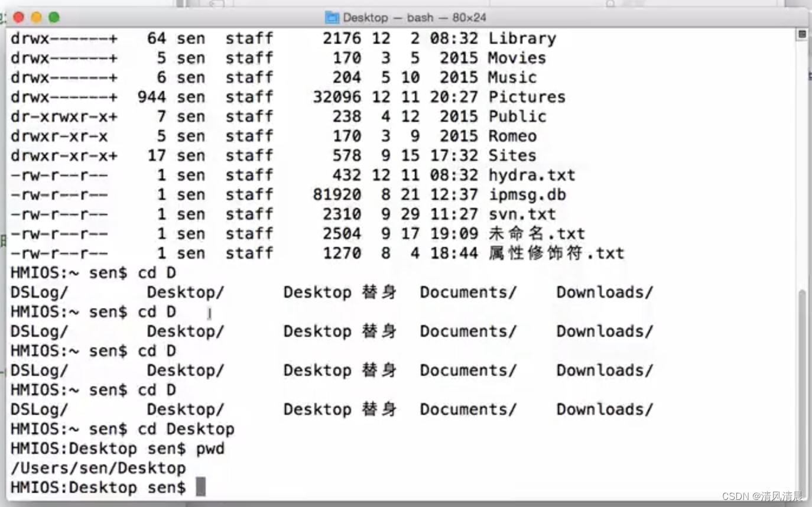Select the "属性修饰符.txt" file name
Screen dimensions: 812x507
556,253
